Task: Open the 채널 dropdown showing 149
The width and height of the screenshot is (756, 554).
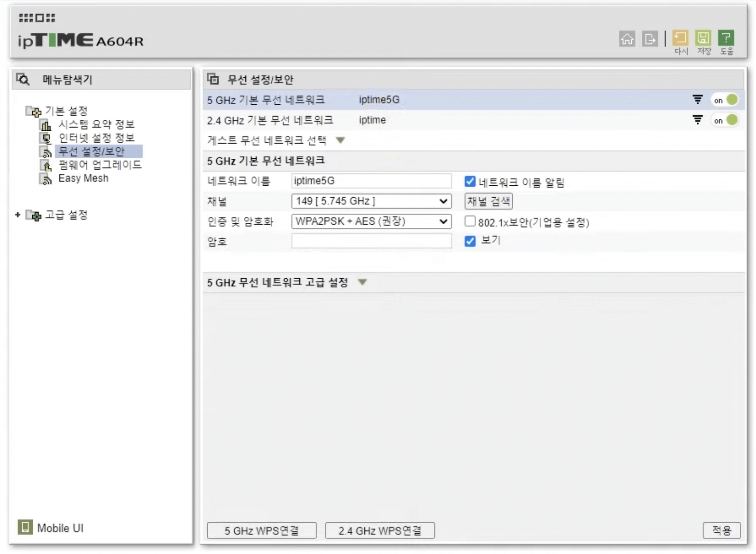Action: pos(371,201)
